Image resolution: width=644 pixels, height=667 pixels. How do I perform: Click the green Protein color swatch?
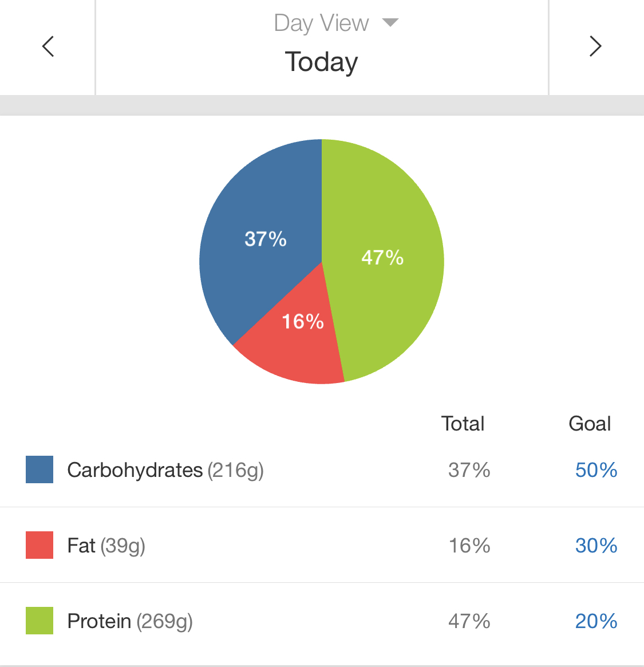[39, 621]
